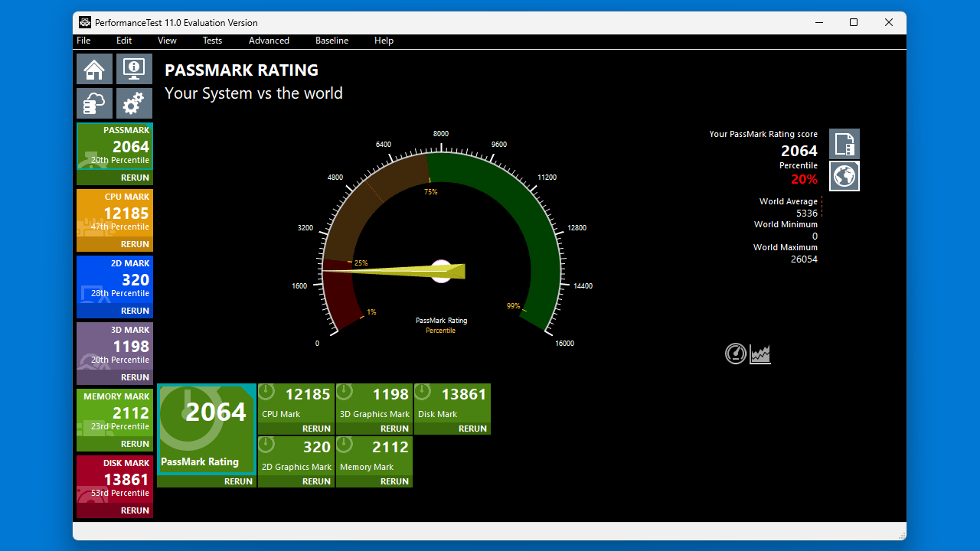
Task: Open the Home icon in sidebar
Action: point(94,69)
